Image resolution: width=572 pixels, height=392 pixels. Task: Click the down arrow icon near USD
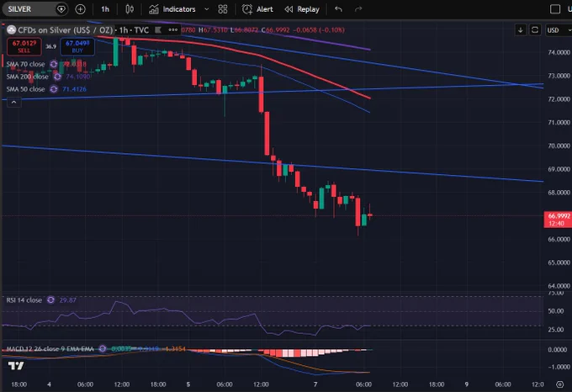(521, 30)
